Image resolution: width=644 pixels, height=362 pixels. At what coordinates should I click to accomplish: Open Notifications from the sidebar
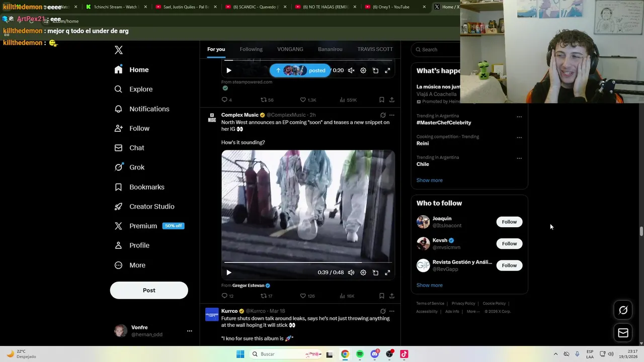[x=142, y=109]
